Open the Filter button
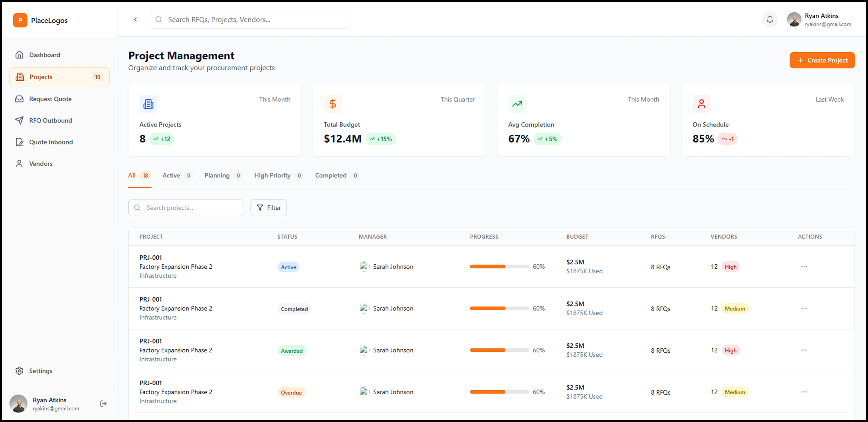The width and height of the screenshot is (868, 422). point(268,208)
